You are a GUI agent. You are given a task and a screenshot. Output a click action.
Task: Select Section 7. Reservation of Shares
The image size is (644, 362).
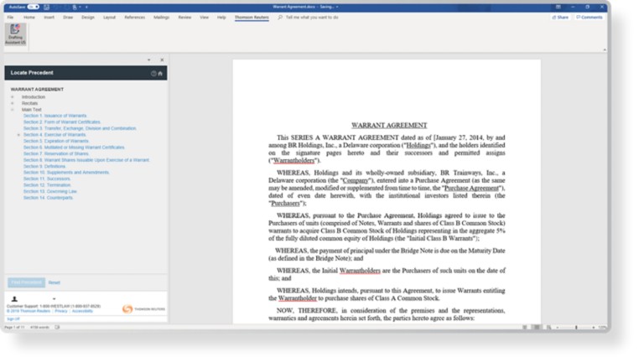pos(56,153)
